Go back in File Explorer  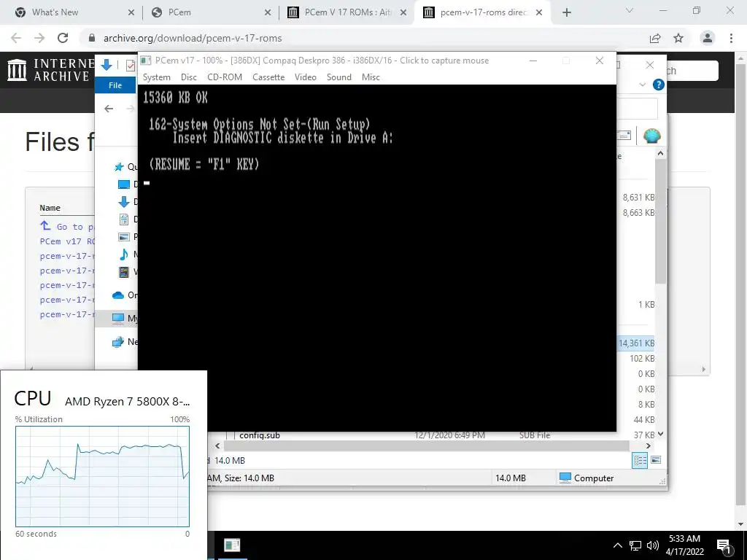click(x=109, y=109)
